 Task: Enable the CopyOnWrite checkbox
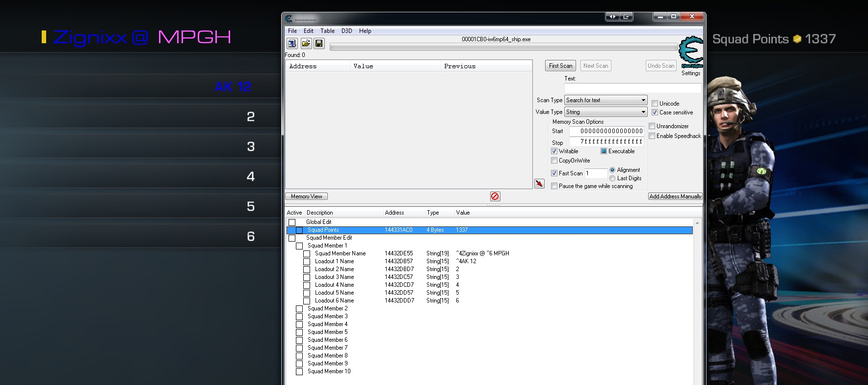(554, 161)
